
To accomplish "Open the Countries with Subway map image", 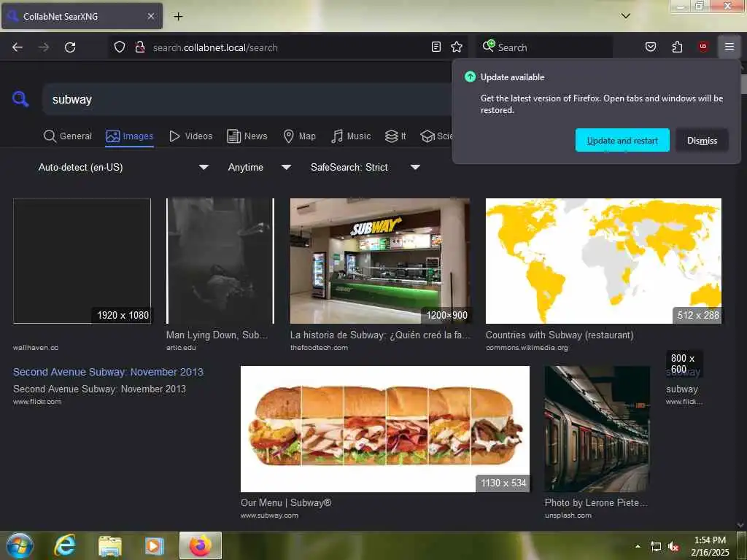I will pyautogui.click(x=603, y=261).
